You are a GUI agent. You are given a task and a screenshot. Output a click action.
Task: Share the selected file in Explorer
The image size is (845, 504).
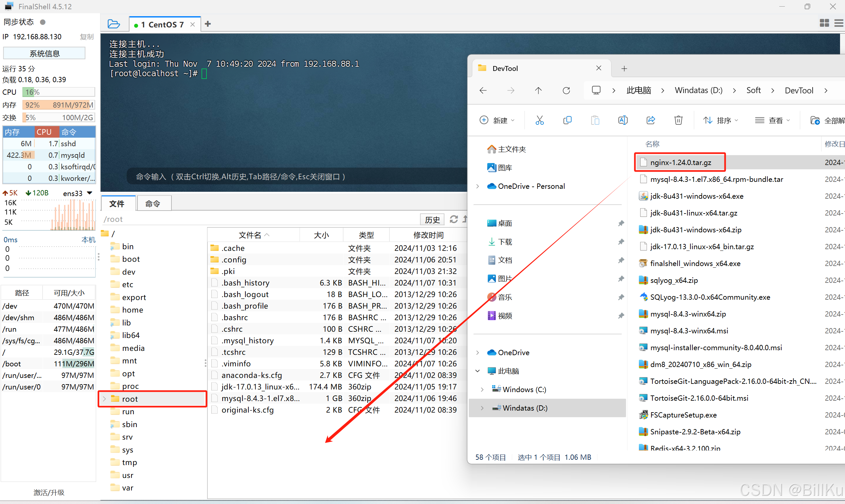(x=650, y=120)
